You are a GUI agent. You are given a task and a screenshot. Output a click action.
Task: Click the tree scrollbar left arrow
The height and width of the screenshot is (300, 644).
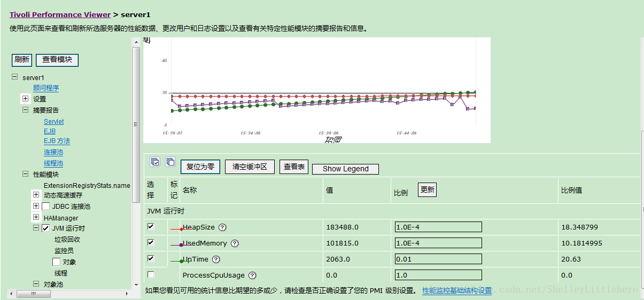point(12,294)
